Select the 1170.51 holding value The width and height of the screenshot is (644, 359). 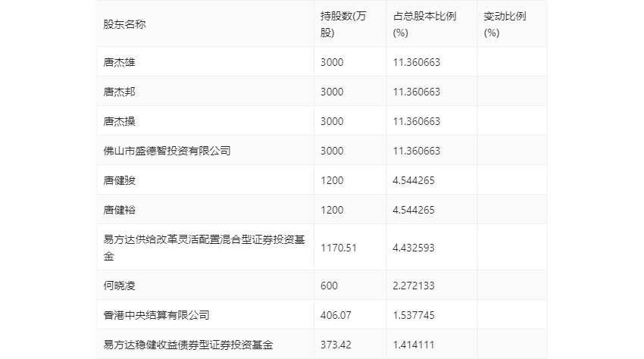tap(339, 248)
